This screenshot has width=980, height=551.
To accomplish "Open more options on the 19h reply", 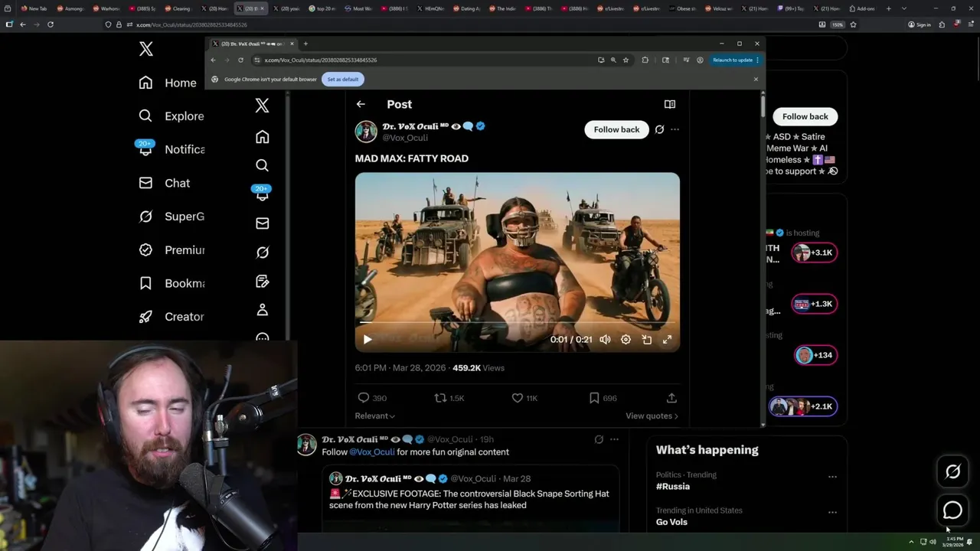I will click(614, 439).
